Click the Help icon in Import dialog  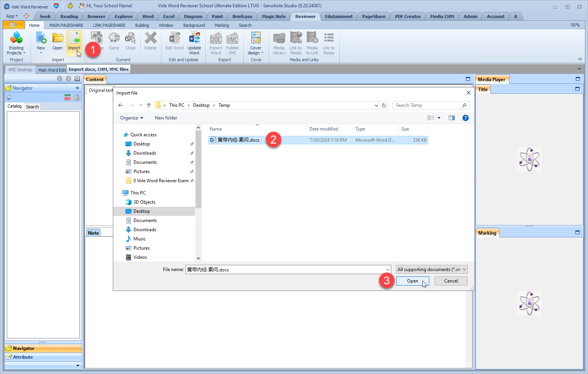click(x=465, y=118)
